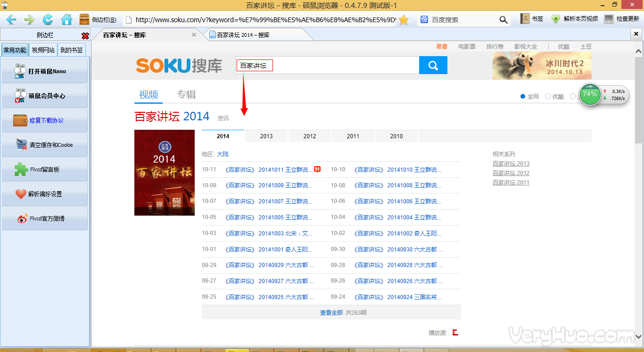
Task: Open related series 百家讲坛 2012
Action: [x=511, y=173]
